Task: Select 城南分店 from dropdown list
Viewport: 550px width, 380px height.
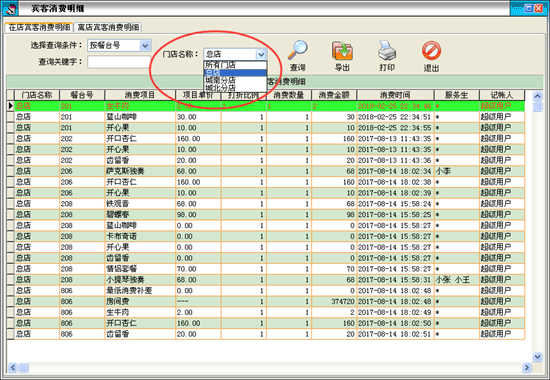Action: click(x=235, y=80)
